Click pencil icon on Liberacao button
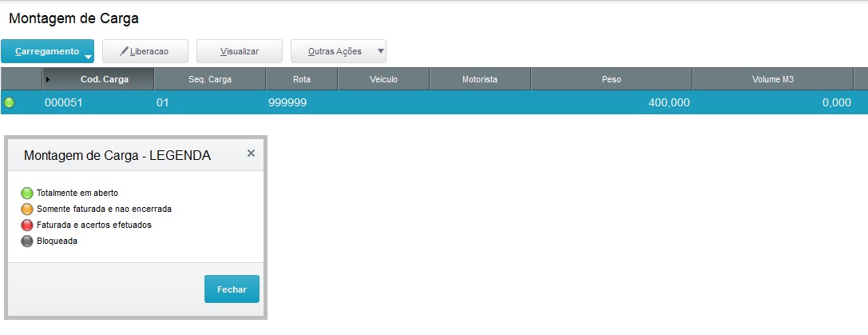The image size is (868, 335). click(124, 51)
